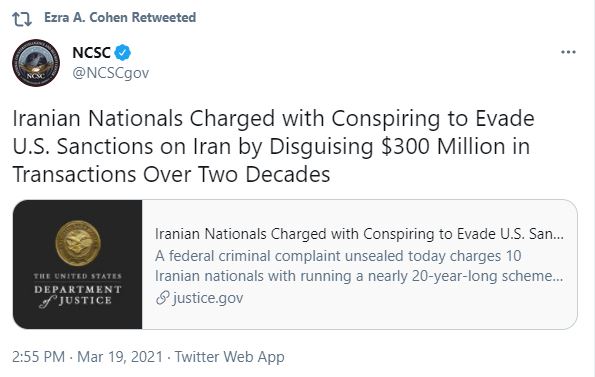Open the NCSC profile avatar
The image size is (595, 377).
coord(36,63)
